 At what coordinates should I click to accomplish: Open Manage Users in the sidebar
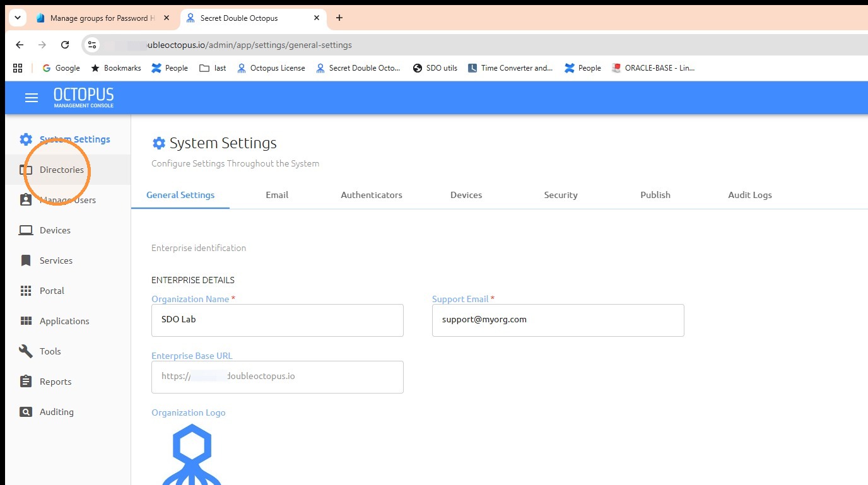coord(68,200)
